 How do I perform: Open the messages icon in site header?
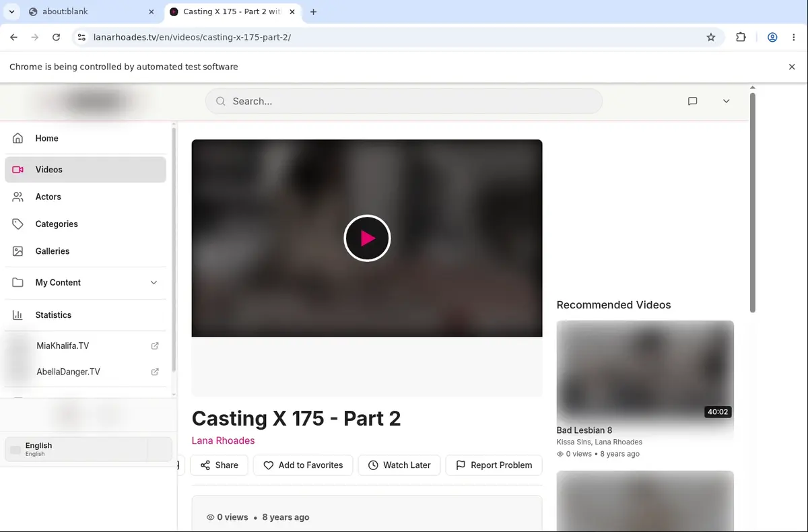[x=692, y=101]
